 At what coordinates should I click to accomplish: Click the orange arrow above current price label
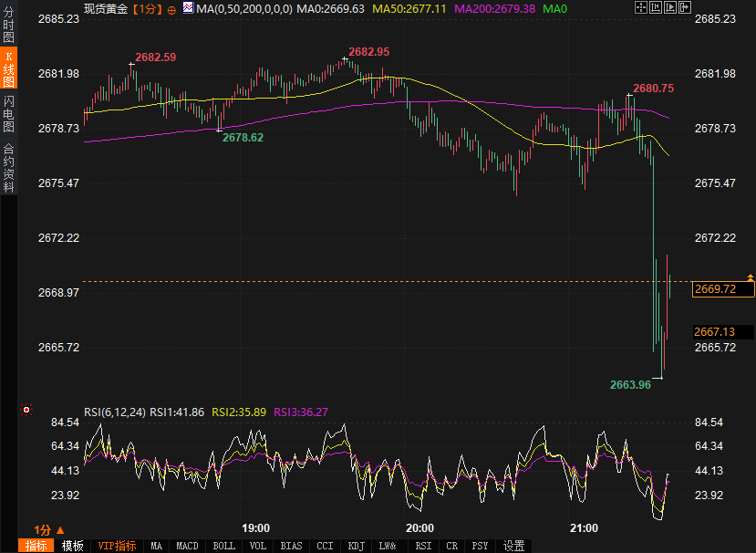tap(750, 276)
